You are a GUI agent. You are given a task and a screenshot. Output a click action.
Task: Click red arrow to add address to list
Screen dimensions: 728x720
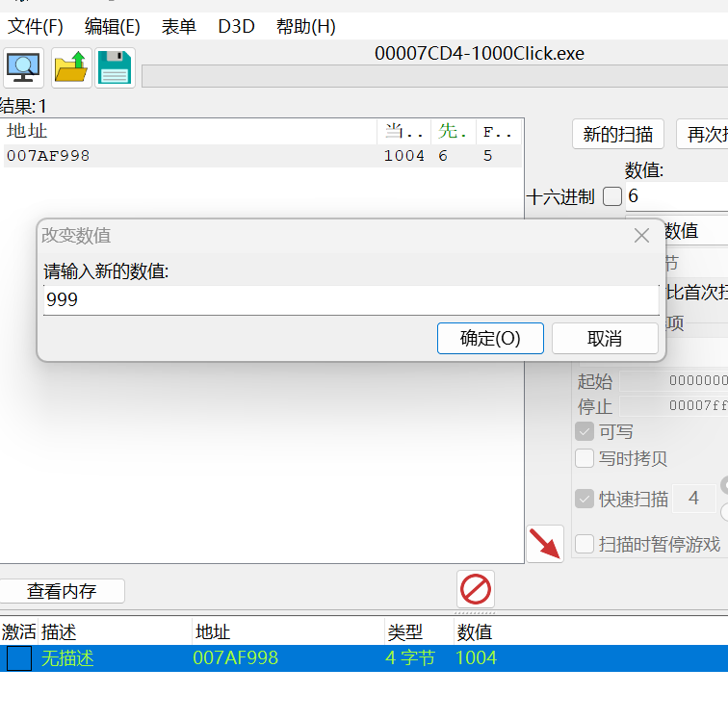tap(545, 544)
